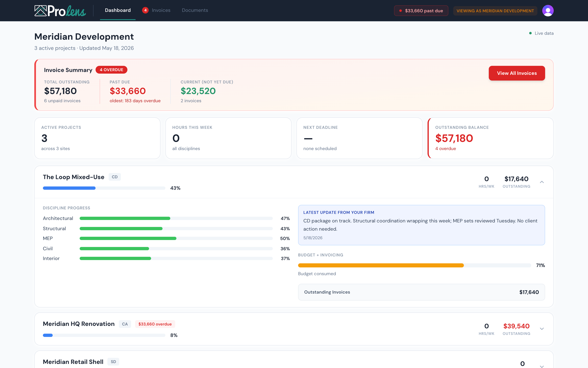Viewport: 588px width, 368px height.
Task: Open the Hours This Week card
Action: (228, 138)
